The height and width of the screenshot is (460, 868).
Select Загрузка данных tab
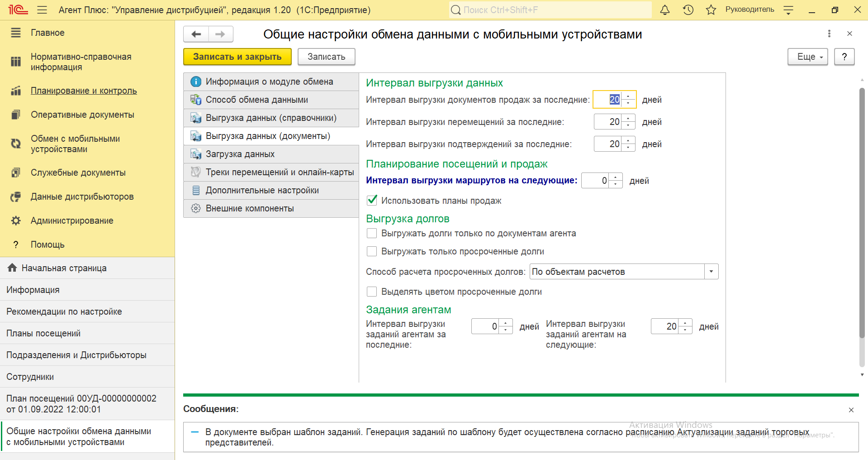point(271,154)
